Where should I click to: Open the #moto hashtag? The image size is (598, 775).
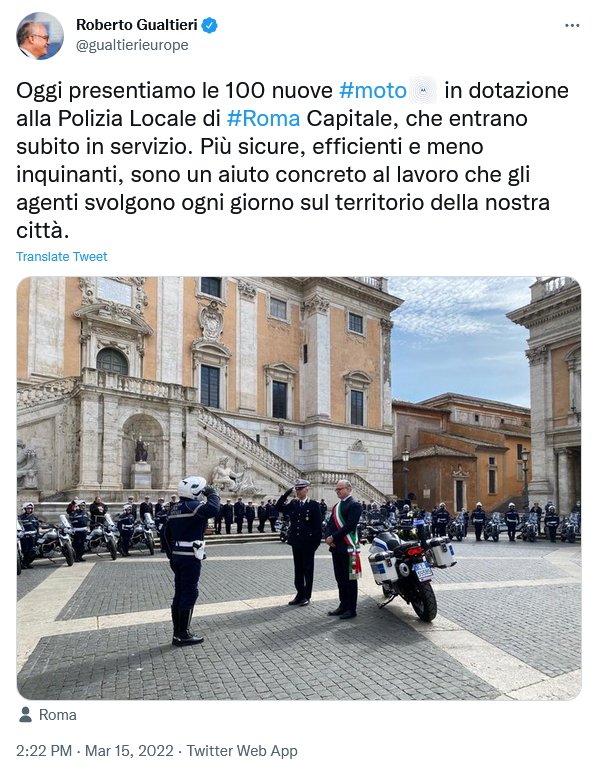pos(373,90)
